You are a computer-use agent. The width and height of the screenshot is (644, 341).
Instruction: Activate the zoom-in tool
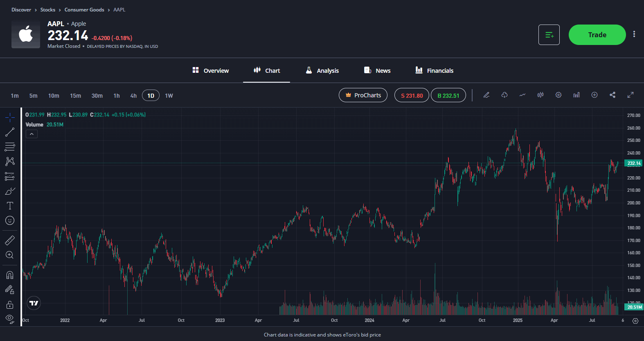10,255
